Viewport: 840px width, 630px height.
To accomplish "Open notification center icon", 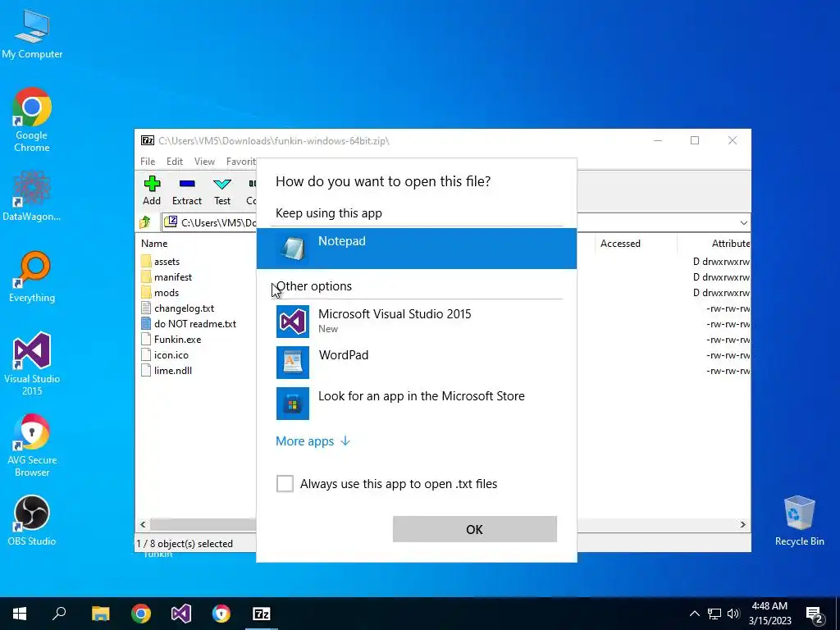I will (815, 614).
